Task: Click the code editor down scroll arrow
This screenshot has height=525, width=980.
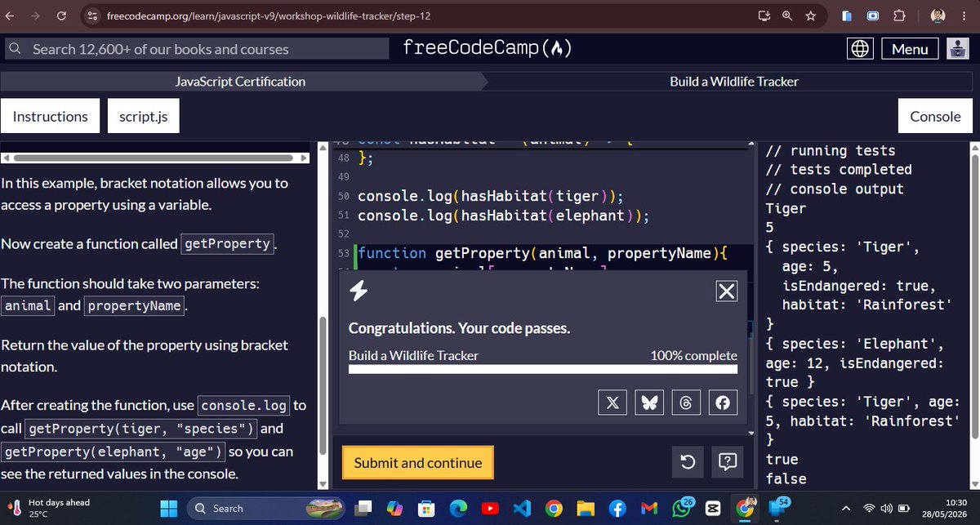Action: point(751,432)
